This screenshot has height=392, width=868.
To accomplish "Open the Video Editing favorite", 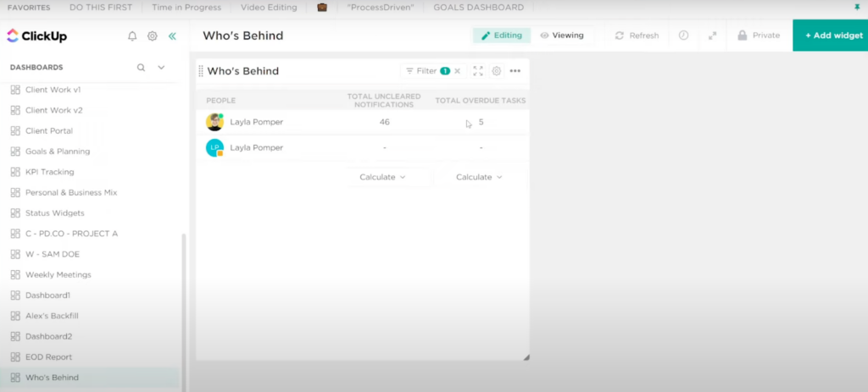I will (269, 7).
